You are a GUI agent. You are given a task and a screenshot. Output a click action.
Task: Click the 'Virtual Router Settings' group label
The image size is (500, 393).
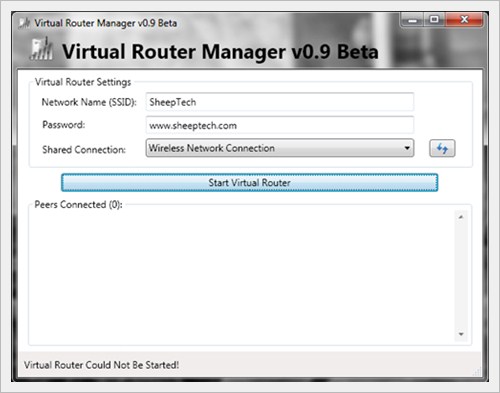(83, 82)
